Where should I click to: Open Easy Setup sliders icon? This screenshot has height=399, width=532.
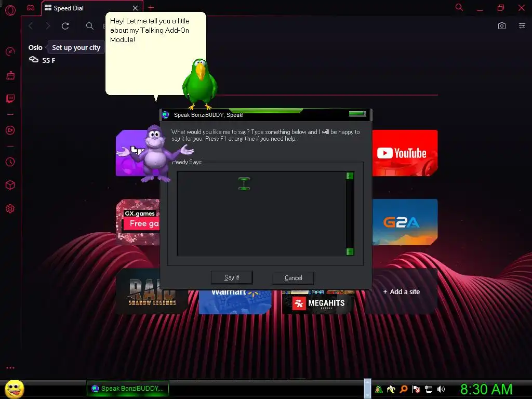pyautogui.click(x=522, y=26)
